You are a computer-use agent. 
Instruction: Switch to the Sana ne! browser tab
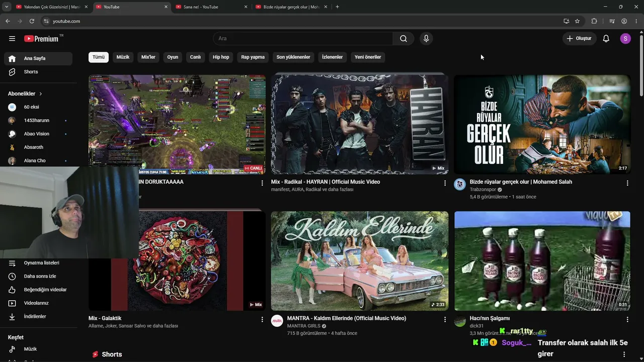211,7
